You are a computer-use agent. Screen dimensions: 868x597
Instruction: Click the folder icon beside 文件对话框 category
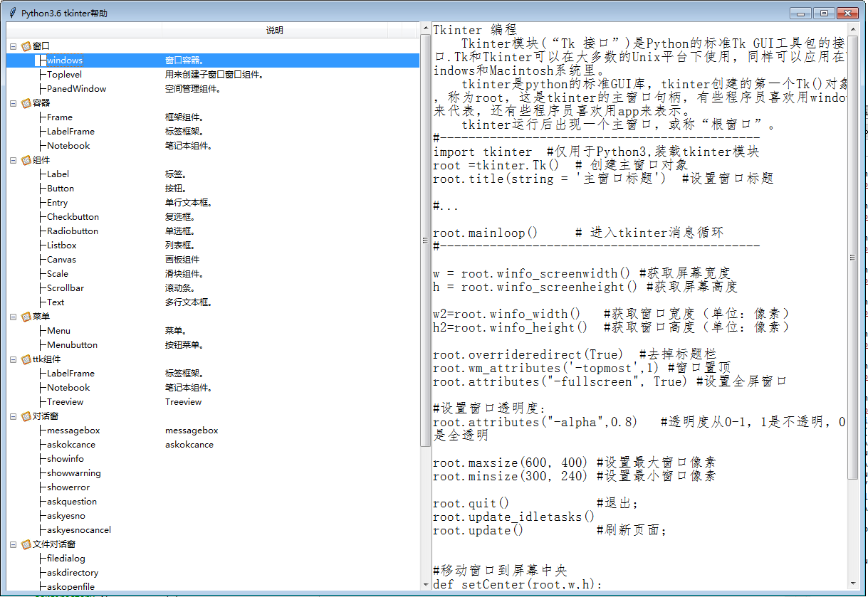(x=25, y=544)
